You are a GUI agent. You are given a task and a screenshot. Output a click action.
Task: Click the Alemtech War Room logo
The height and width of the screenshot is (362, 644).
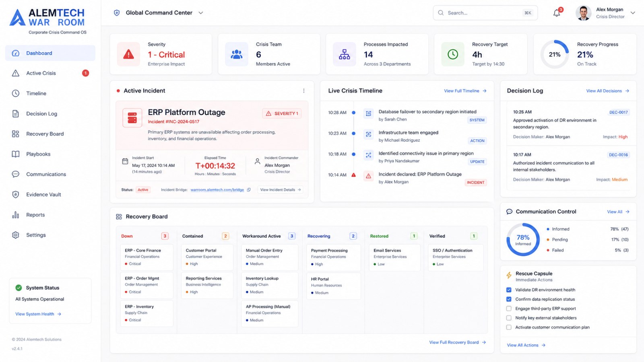[x=48, y=21]
